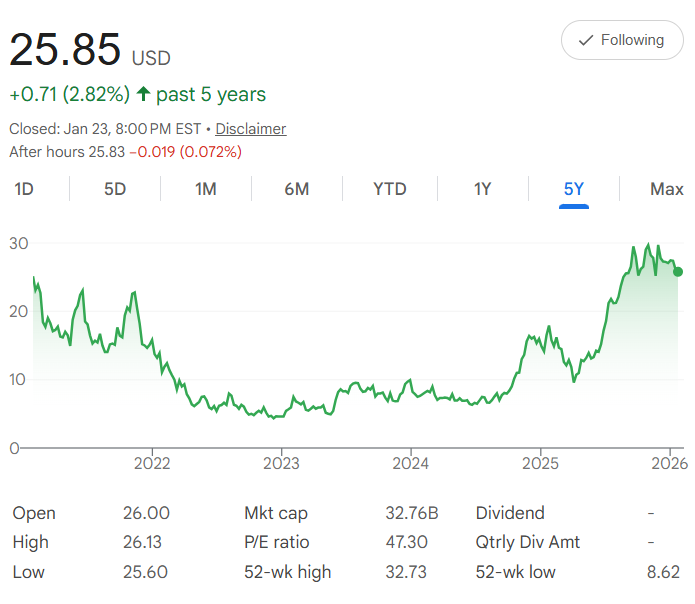Click the 25.85 current price
Screen dimensions: 695x604
(65, 50)
